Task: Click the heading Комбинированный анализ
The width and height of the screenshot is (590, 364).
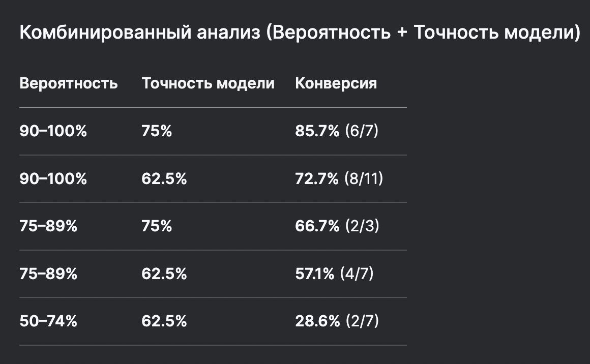Action: coord(139,33)
